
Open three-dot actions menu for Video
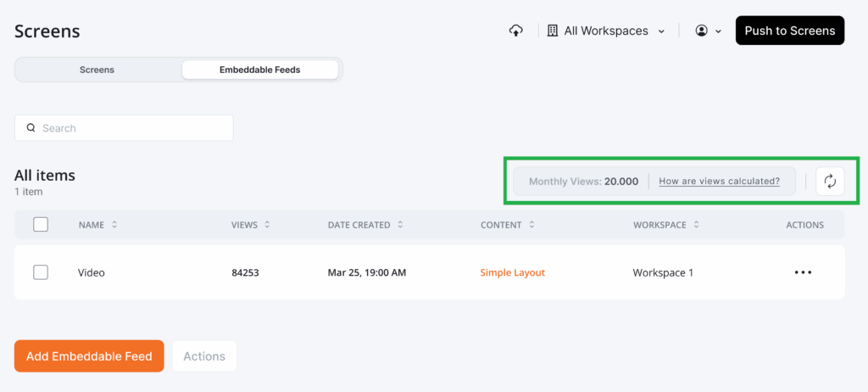(803, 272)
